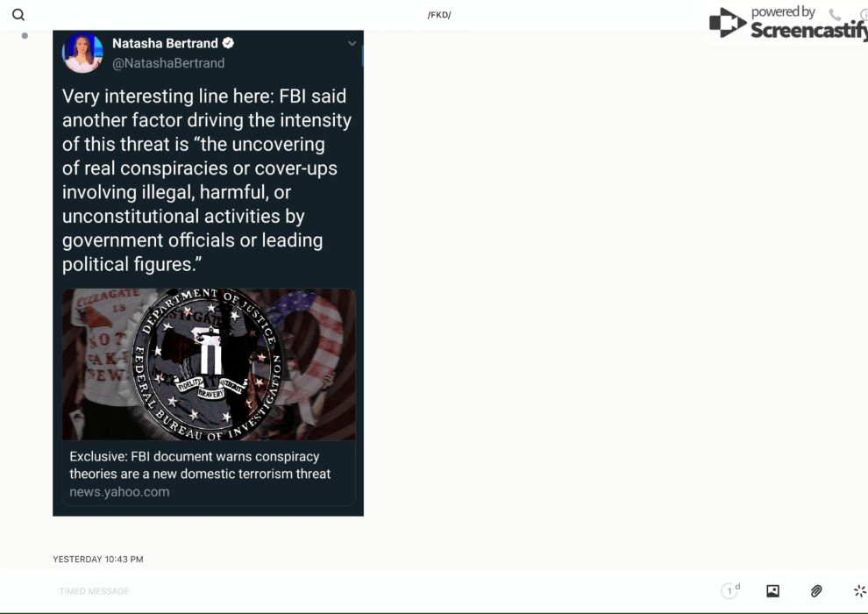Open the /FKD/ conversation title
Screen dimensions: 868x614
pos(439,15)
